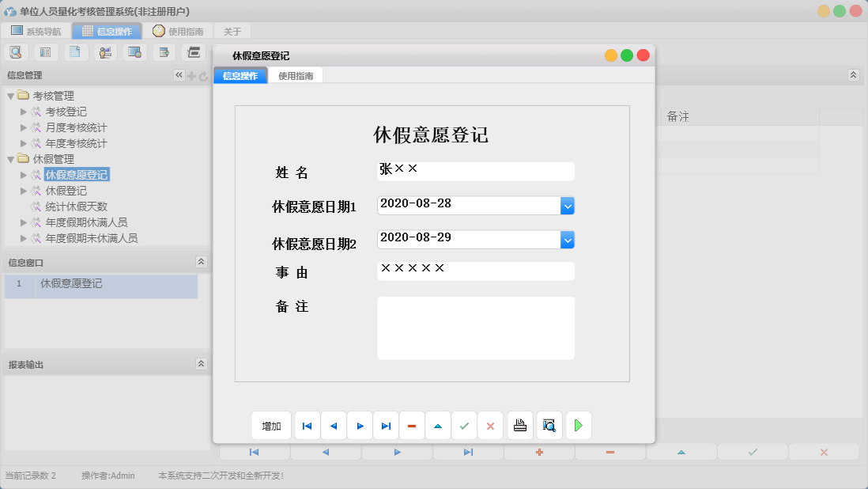Viewport: 868px width, 489px height.
Task: Expand the 年度假期休满人员 tree node
Action: [24, 222]
